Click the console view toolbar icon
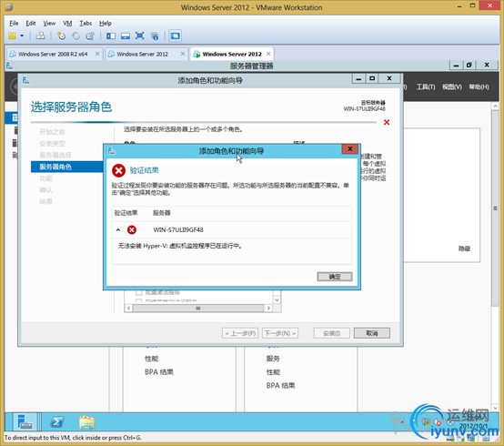The width and height of the screenshot is (504, 446). point(176,35)
